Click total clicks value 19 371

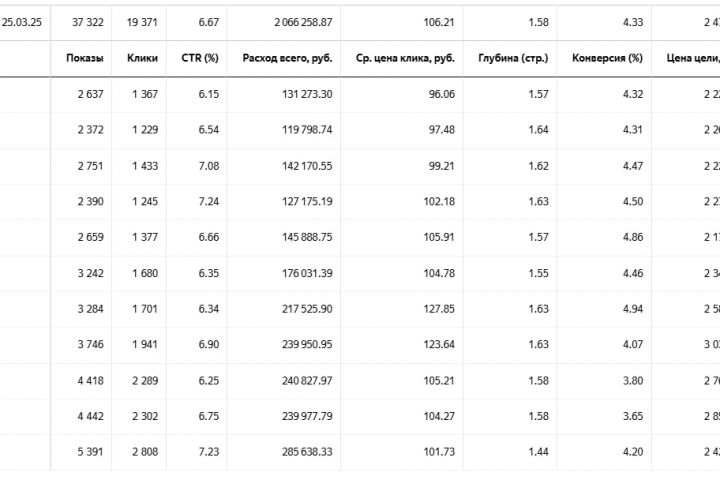point(141,21)
